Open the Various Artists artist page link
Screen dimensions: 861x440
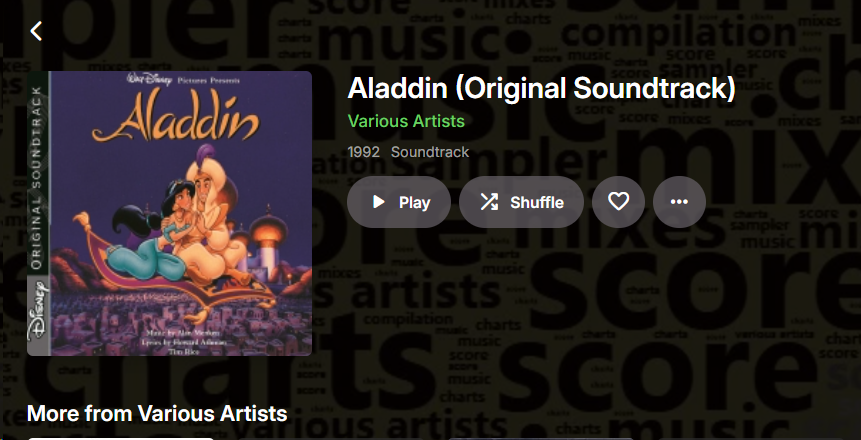click(406, 121)
